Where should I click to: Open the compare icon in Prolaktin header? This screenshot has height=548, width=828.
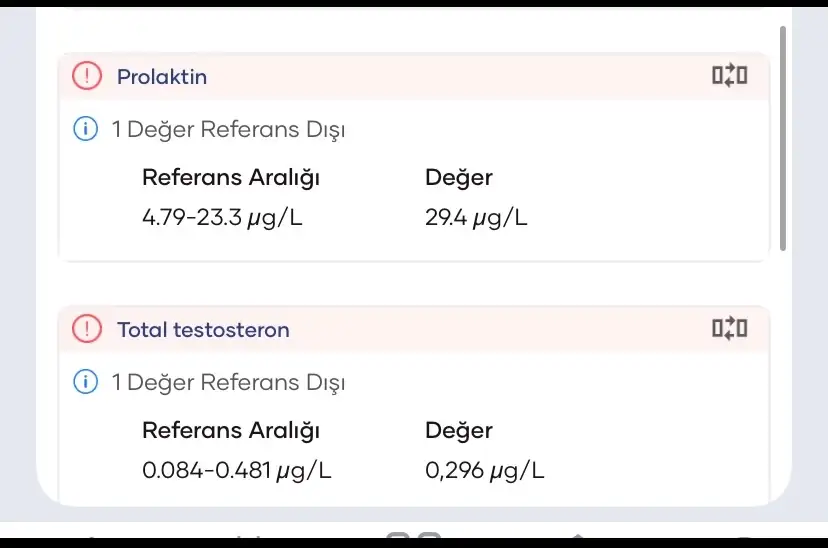pos(729,76)
